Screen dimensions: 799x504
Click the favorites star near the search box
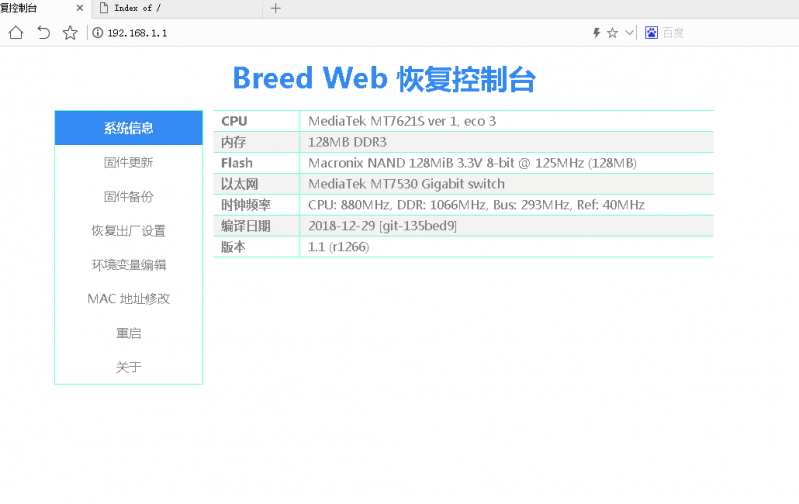click(x=612, y=33)
